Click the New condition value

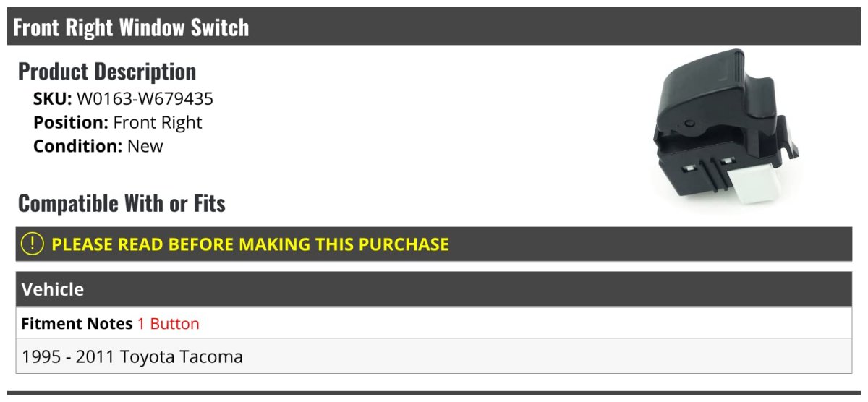[x=145, y=146]
